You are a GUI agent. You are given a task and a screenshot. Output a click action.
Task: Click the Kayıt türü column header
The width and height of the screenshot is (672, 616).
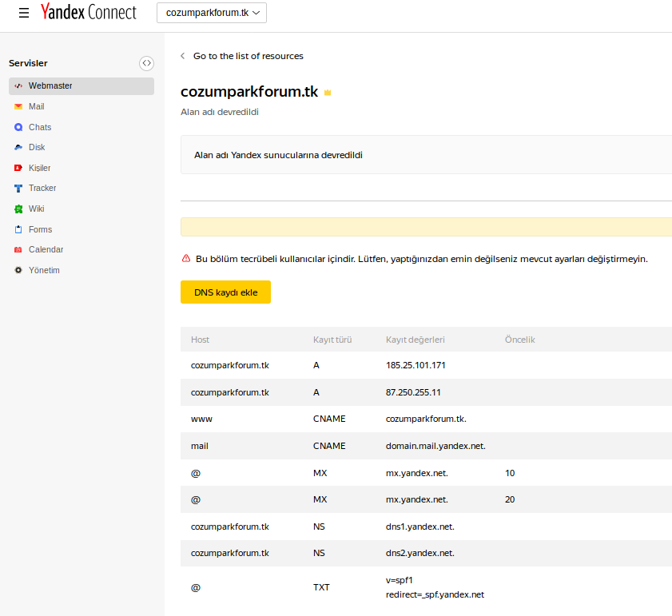[x=332, y=340]
